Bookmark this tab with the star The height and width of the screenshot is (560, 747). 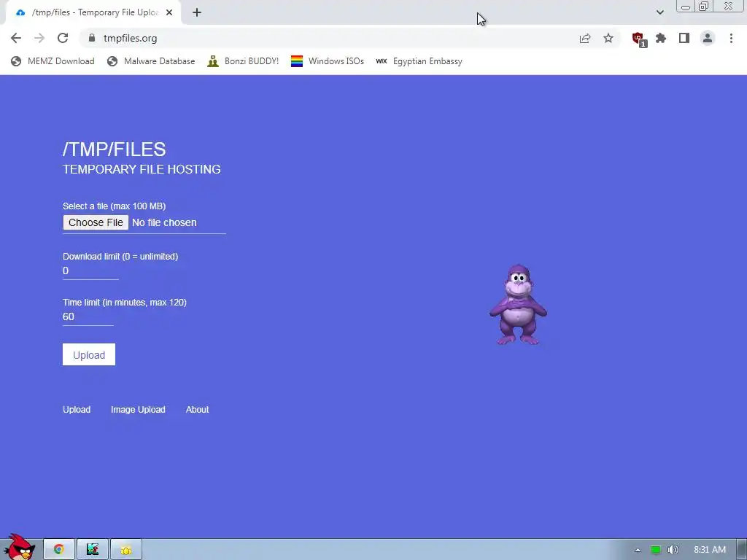point(608,38)
